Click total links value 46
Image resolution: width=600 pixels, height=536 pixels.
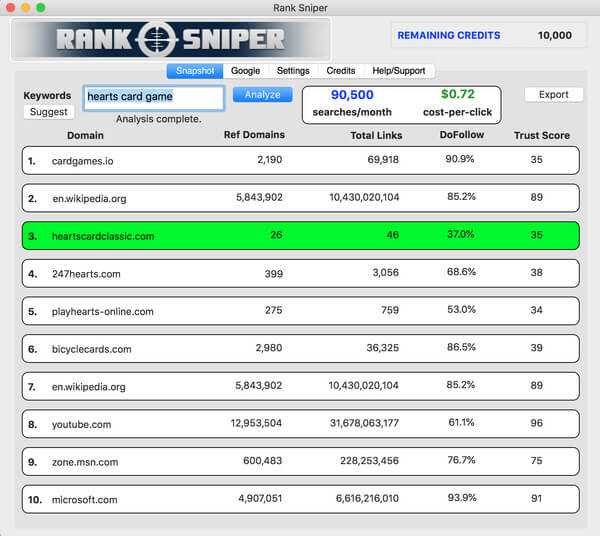point(393,235)
